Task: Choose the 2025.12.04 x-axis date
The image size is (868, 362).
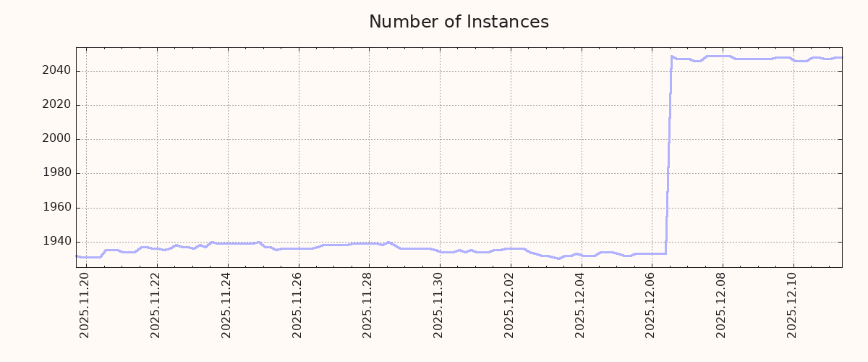Action: pyautogui.click(x=580, y=305)
